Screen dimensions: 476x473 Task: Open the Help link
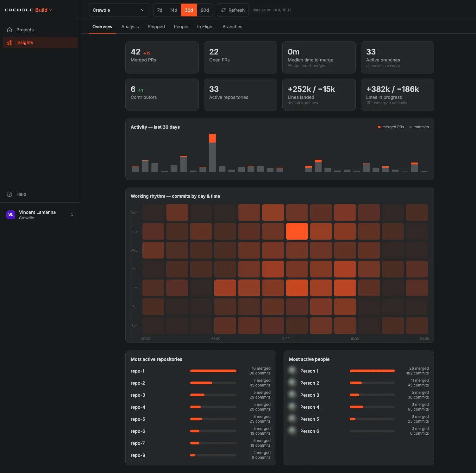point(40,194)
